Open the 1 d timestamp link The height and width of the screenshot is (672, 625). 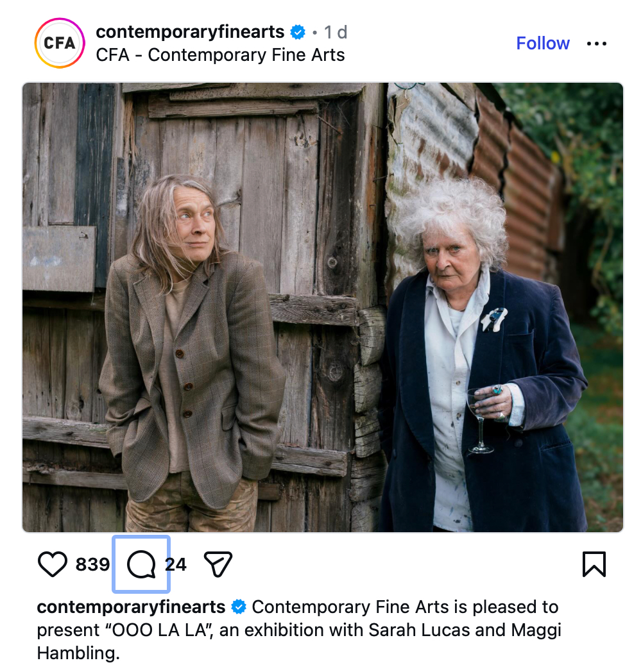336,32
